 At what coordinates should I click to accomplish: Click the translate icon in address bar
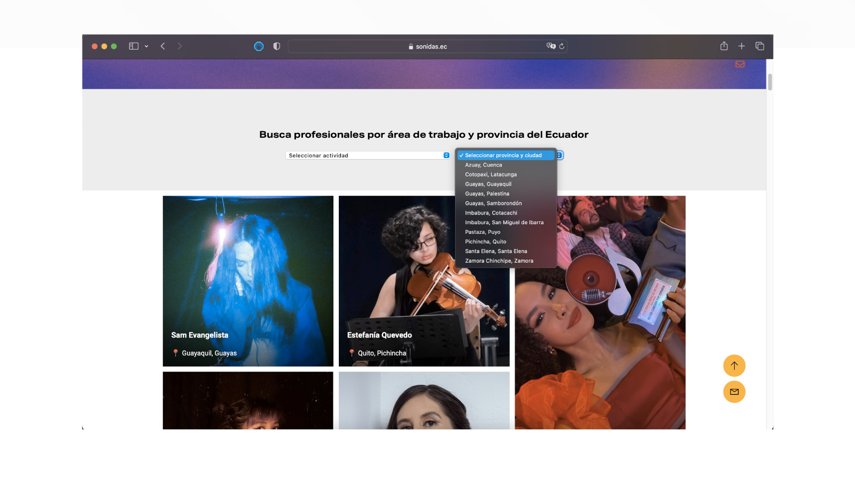pos(550,46)
